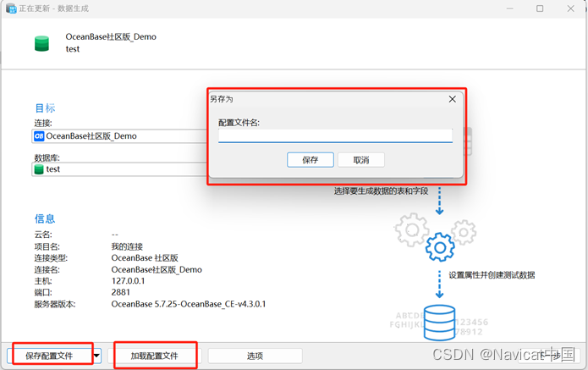
Task: Open connection combo box OceanBase社区版_Demo
Action: [119, 135]
